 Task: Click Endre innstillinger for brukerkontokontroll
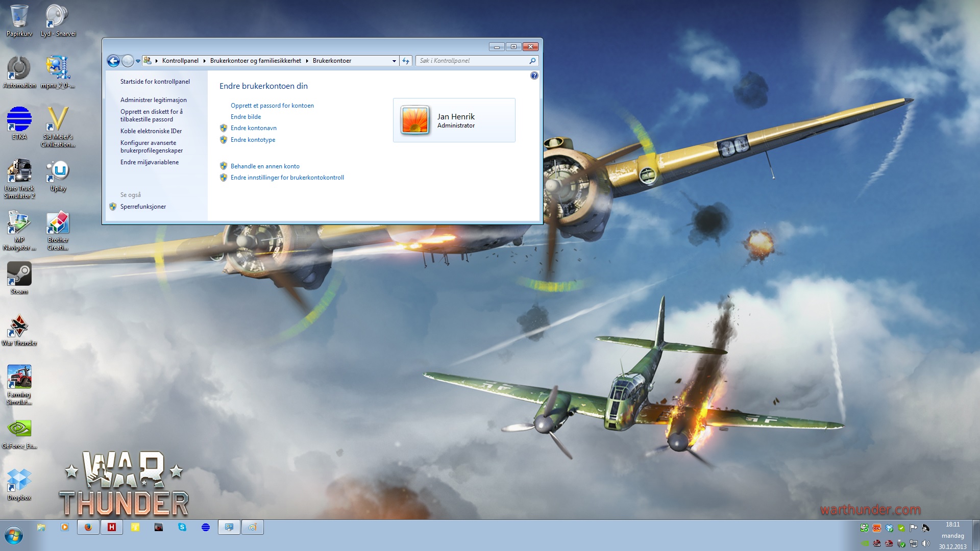pos(287,178)
